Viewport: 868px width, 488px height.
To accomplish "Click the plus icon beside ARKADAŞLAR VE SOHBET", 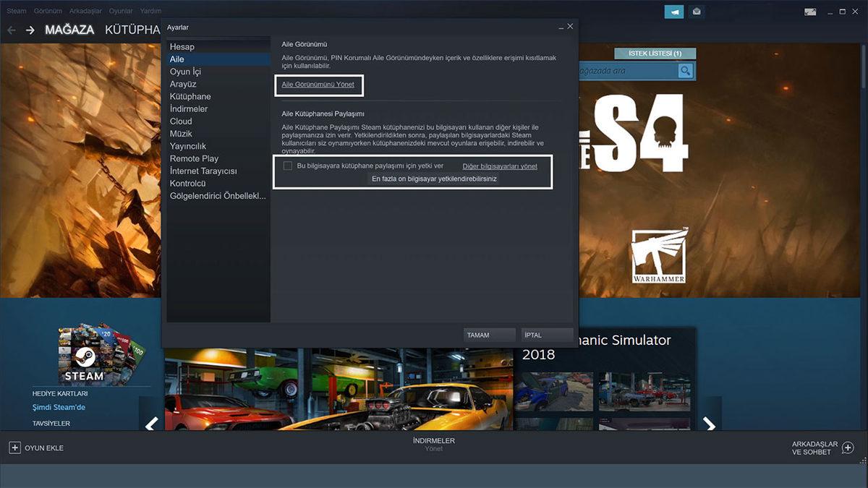I will [x=846, y=448].
